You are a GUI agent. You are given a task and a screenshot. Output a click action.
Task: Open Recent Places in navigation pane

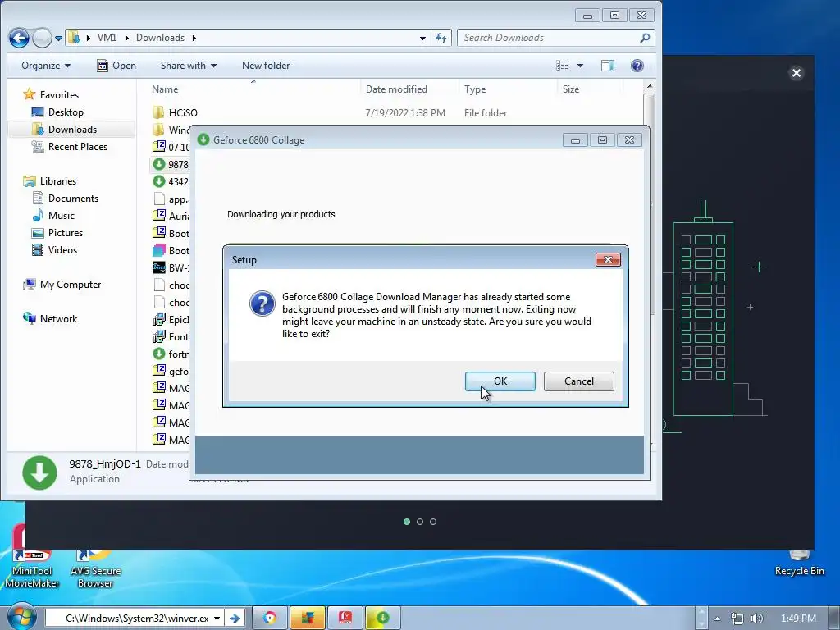click(78, 146)
